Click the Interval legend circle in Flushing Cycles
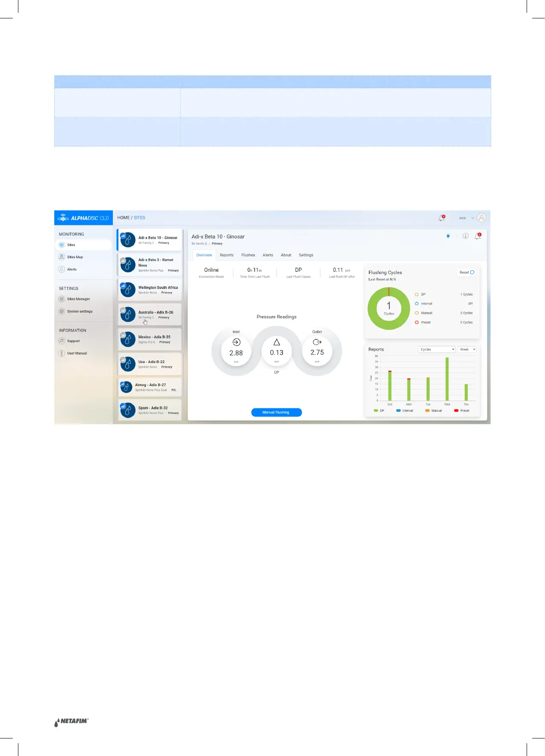Image resolution: width=545 pixels, height=756 pixels. tap(417, 304)
